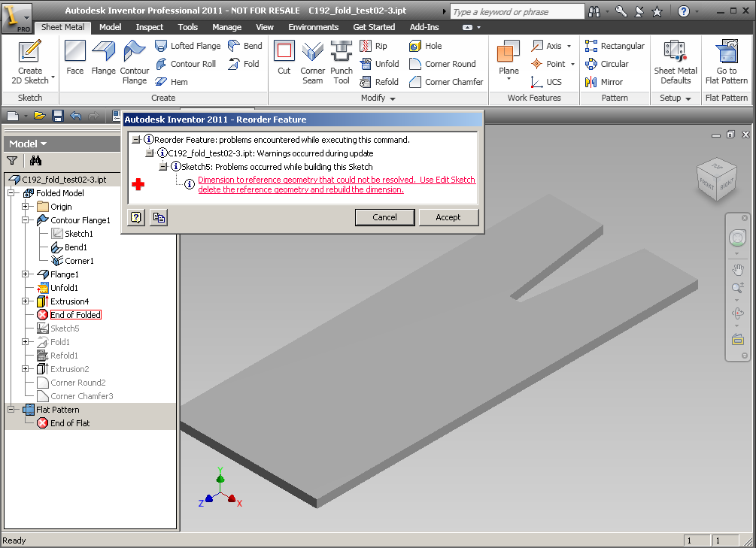The height and width of the screenshot is (548, 756).
Task: Expand the Origin node in the browser
Action: pos(26,206)
